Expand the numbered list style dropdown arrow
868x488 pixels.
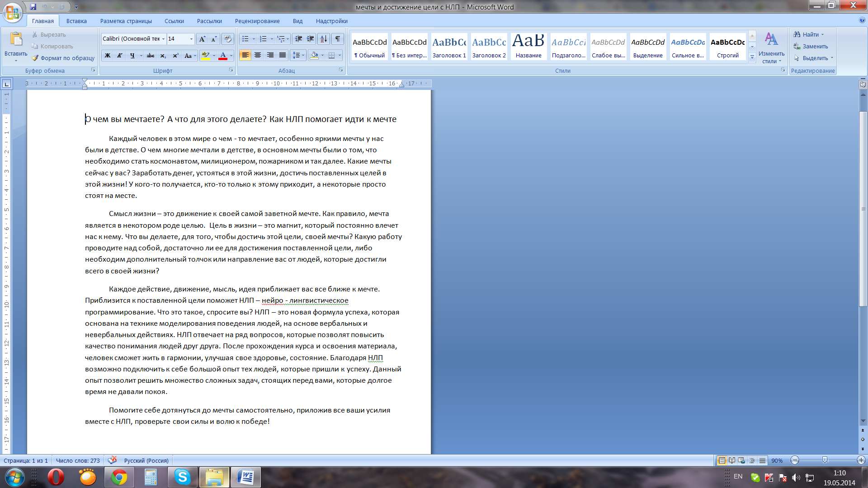coord(272,39)
